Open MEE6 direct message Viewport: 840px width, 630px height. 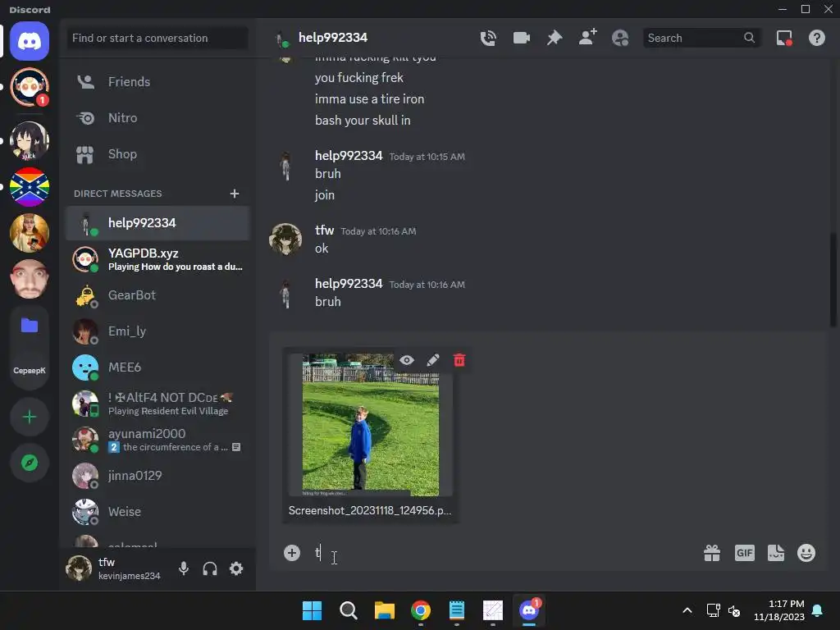coord(157,367)
